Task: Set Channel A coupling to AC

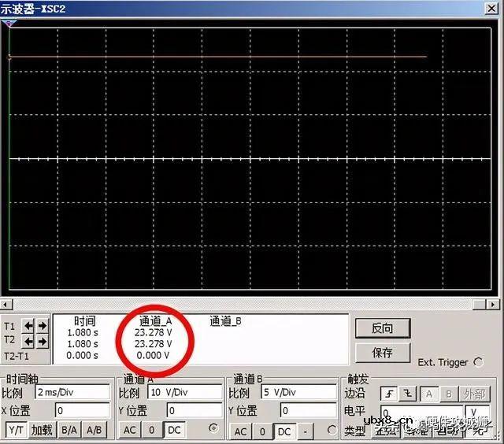Action: pos(130,431)
